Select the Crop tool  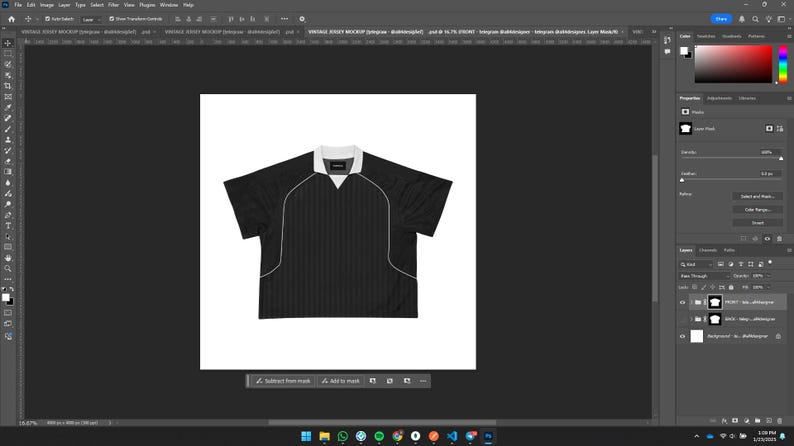pyautogui.click(x=8, y=86)
